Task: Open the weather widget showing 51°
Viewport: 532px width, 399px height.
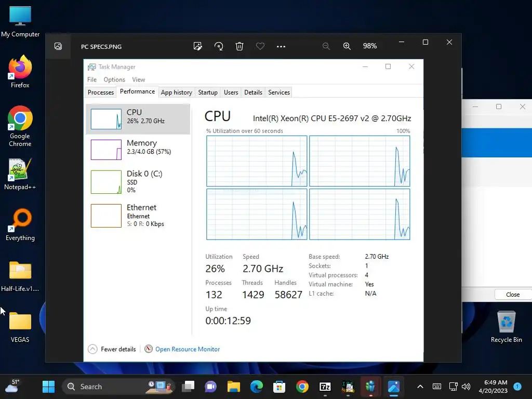Action: point(12,387)
